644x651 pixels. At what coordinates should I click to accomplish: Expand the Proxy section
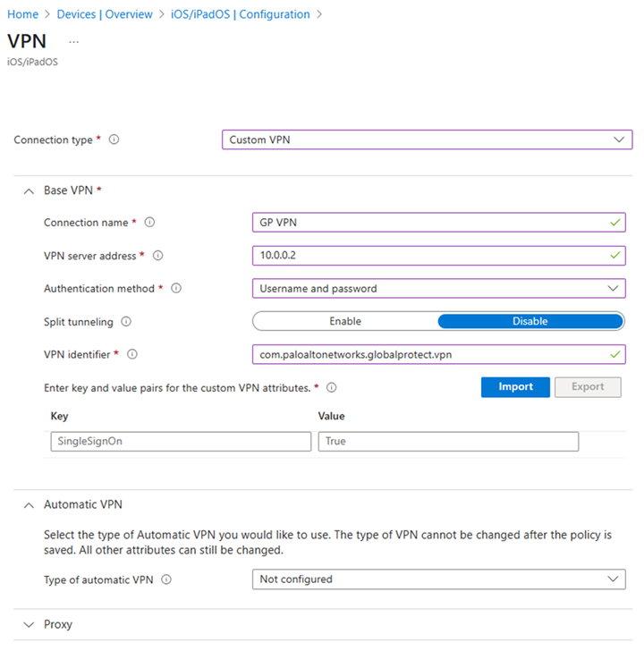pos(27,624)
